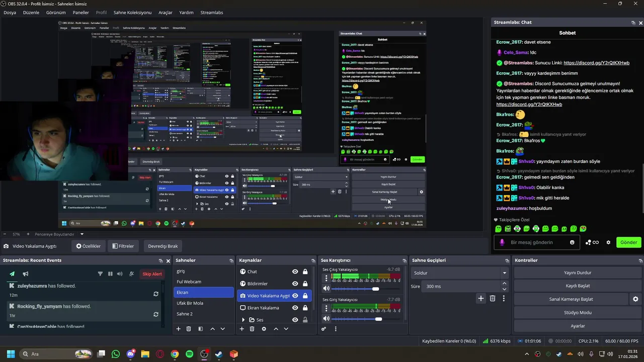Open the Görünüm menu
The width and height of the screenshot is (644, 362).
coord(56,13)
